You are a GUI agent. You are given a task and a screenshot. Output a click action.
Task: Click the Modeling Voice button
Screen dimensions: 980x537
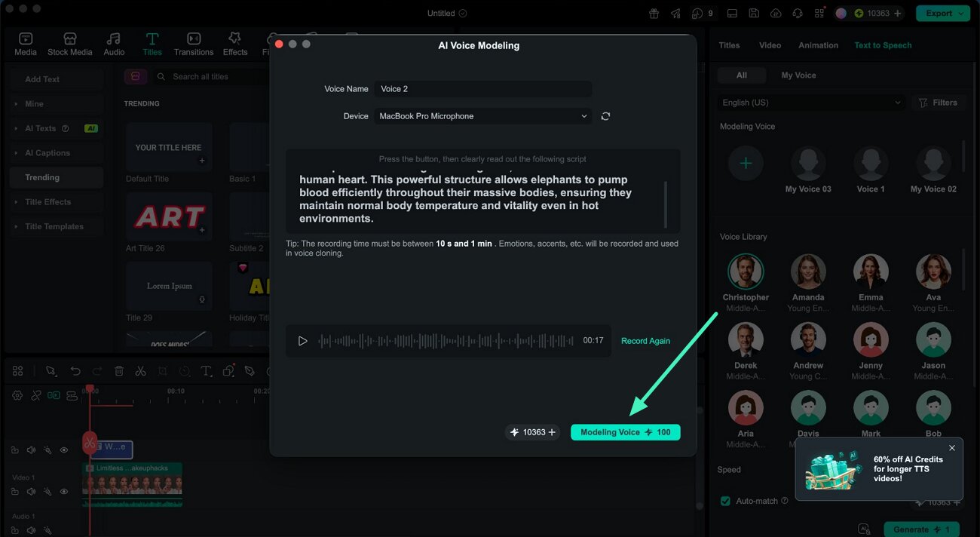pos(625,432)
